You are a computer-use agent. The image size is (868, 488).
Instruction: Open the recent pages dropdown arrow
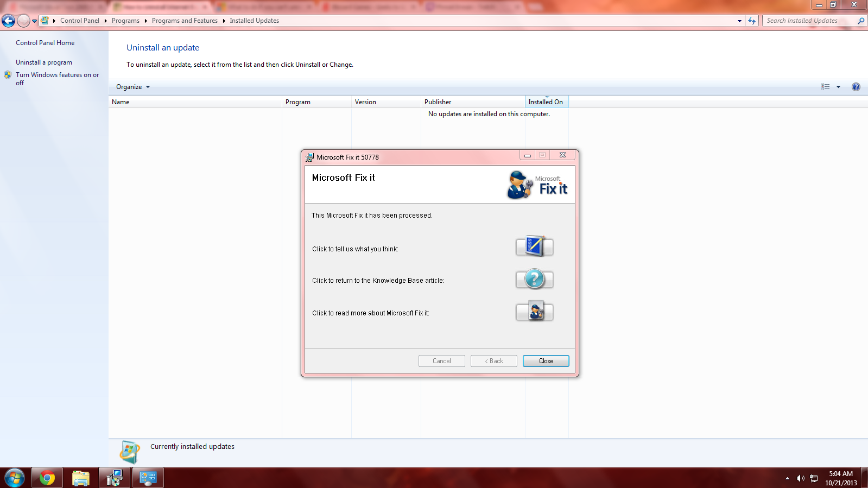coord(35,21)
